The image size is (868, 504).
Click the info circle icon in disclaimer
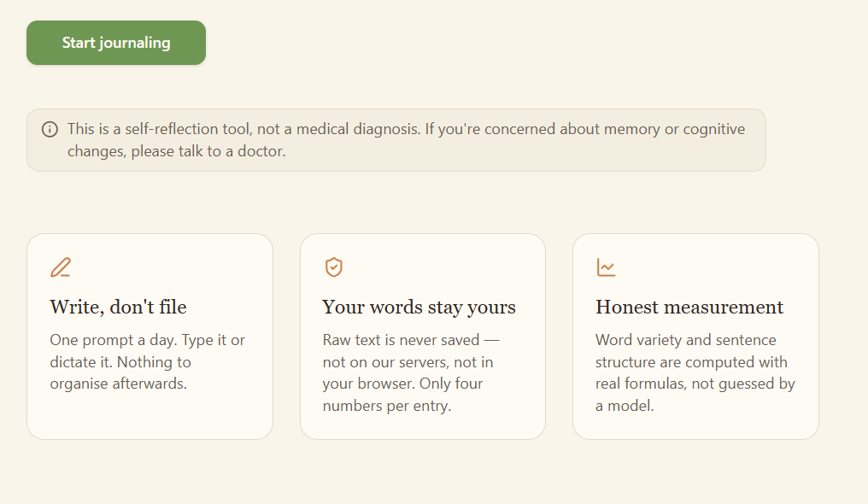[50, 130]
